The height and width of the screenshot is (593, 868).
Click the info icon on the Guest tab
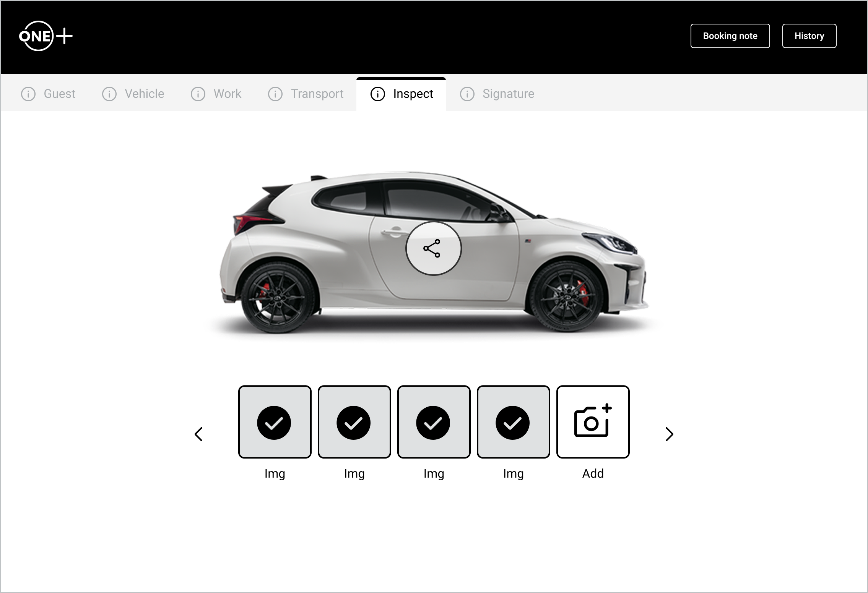[28, 94]
